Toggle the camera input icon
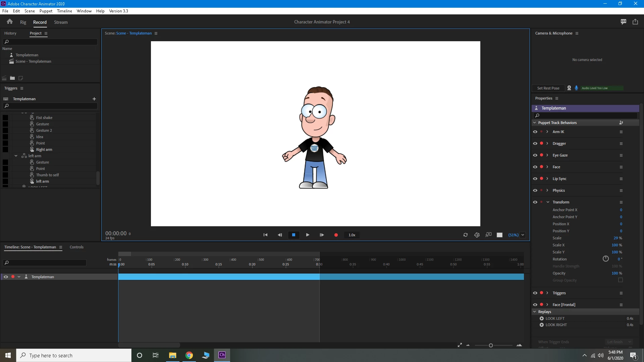The image size is (644, 362). pyautogui.click(x=569, y=88)
